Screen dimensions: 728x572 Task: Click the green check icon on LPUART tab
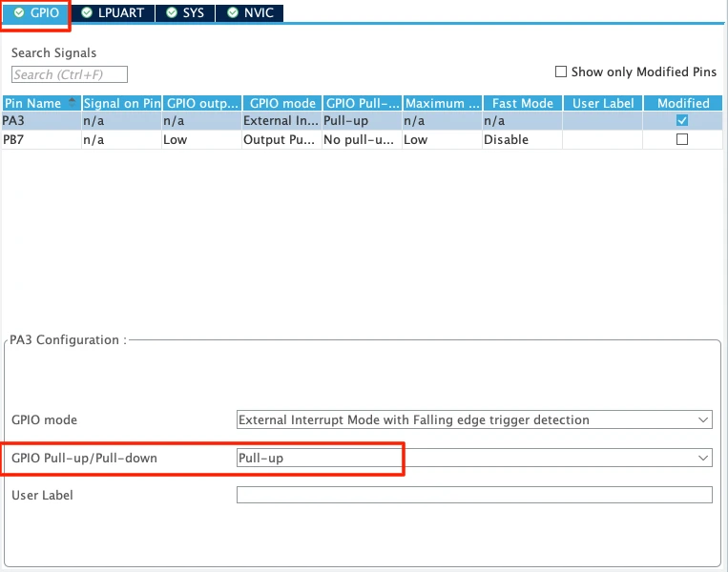pyautogui.click(x=87, y=12)
